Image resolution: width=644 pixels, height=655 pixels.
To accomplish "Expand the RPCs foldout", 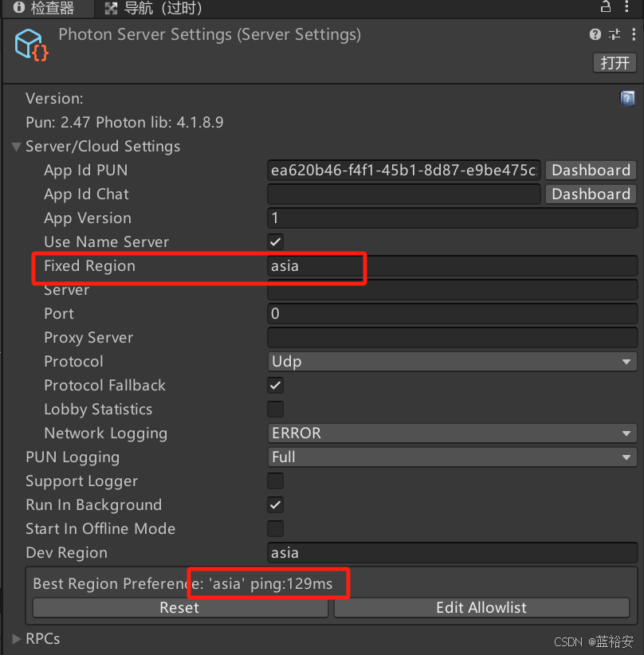I will pos(16,639).
